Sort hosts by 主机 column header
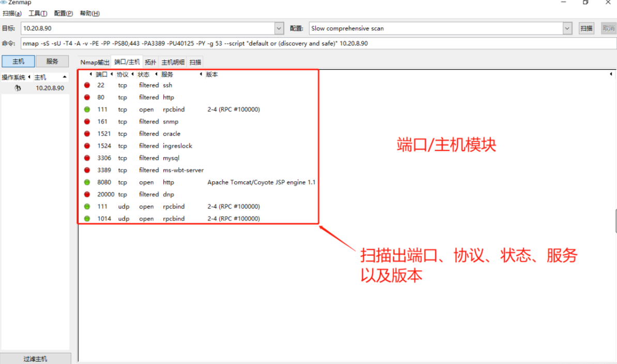 pyautogui.click(x=40, y=77)
